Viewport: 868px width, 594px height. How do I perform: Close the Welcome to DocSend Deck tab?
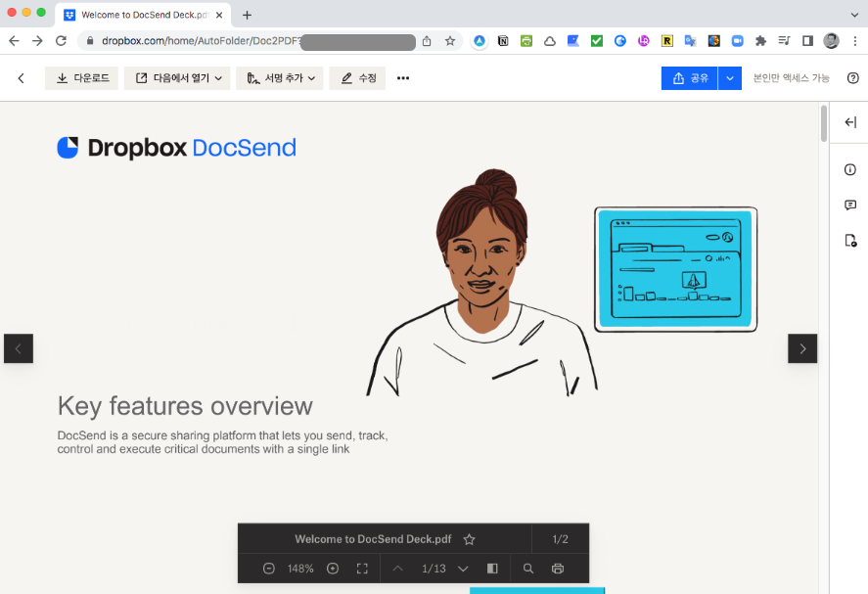coord(219,15)
